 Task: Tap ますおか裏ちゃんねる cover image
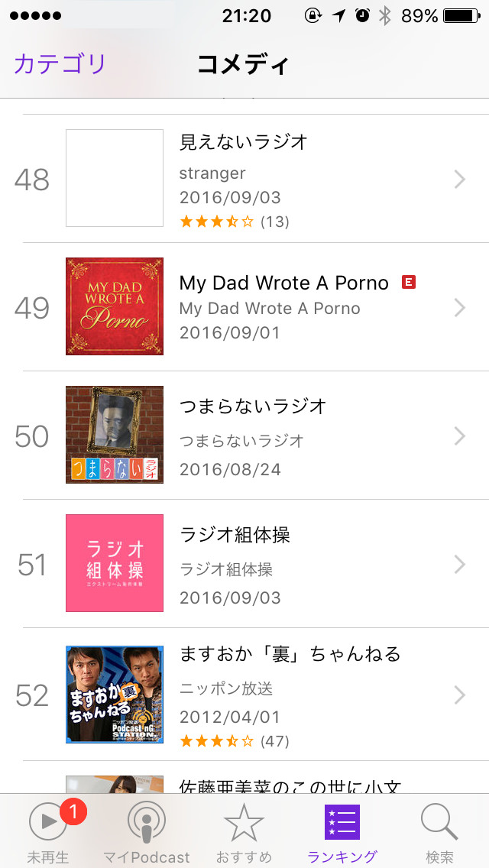pyautogui.click(x=115, y=695)
